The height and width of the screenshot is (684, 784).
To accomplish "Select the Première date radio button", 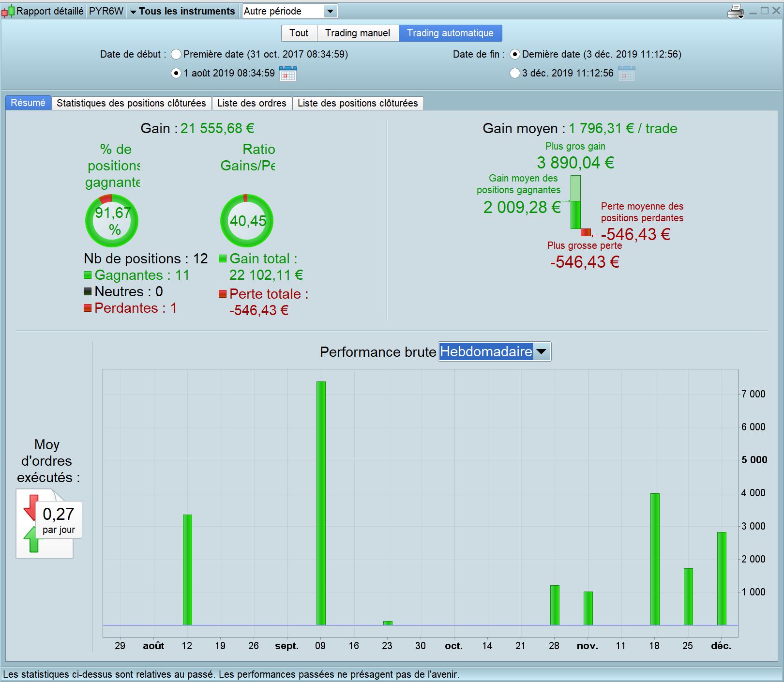I will coord(176,54).
